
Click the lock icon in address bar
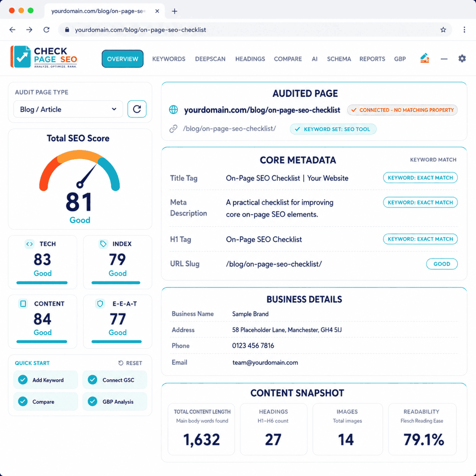67,30
